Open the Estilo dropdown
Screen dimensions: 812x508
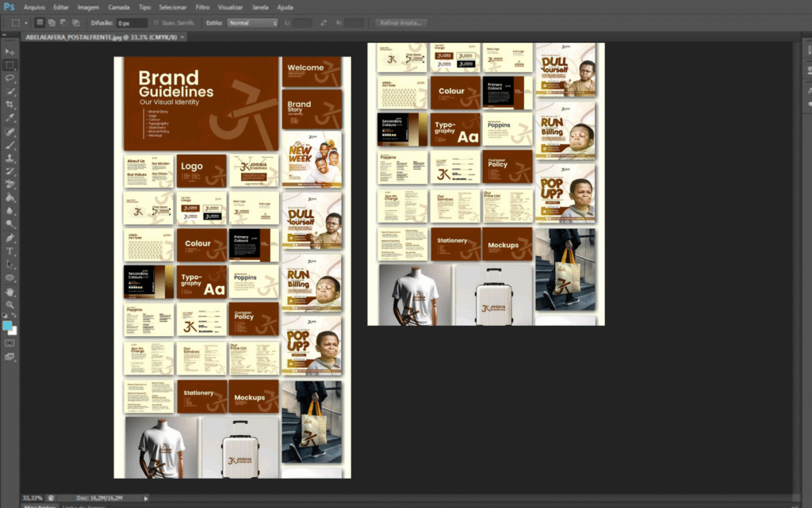pyautogui.click(x=252, y=23)
